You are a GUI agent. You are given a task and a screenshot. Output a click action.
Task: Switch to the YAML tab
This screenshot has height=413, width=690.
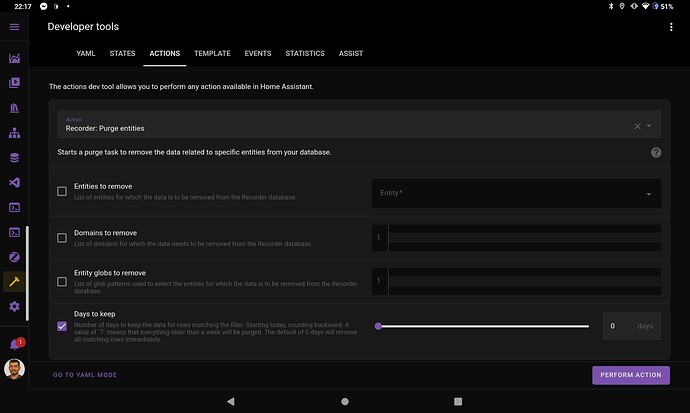[x=86, y=53]
